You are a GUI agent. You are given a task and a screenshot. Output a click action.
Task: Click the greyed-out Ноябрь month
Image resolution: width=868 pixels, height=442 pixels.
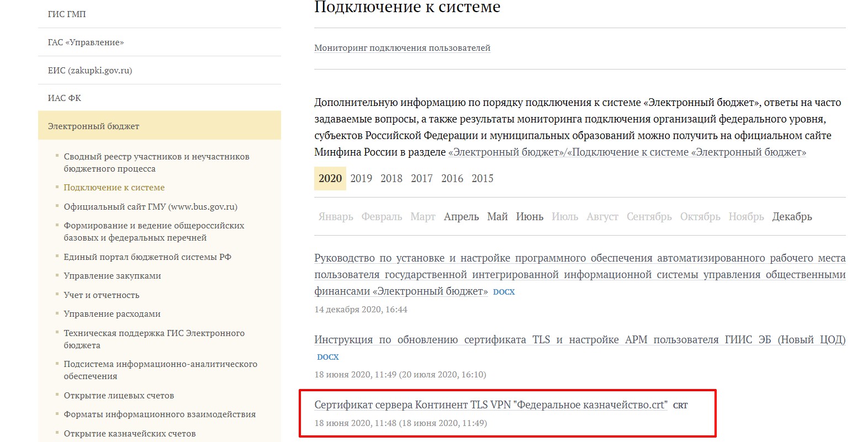coord(746,216)
